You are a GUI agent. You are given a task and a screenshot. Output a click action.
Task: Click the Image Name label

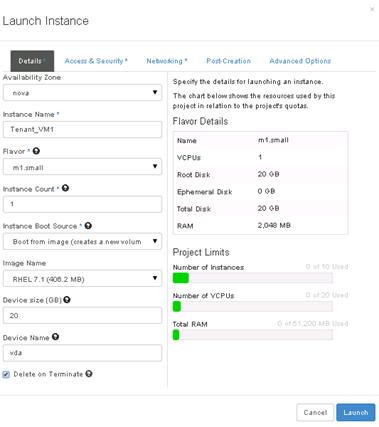coord(24,263)
